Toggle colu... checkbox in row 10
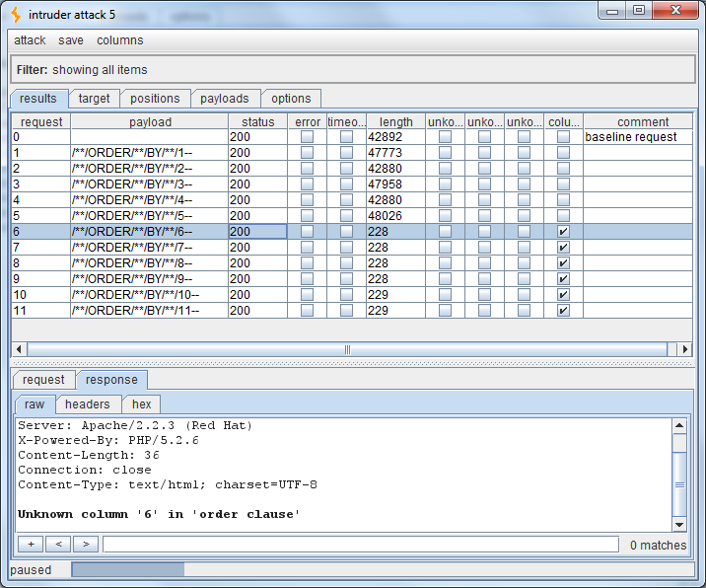Image resolution: width=706 pixels, height=588 pixels. 563,294
